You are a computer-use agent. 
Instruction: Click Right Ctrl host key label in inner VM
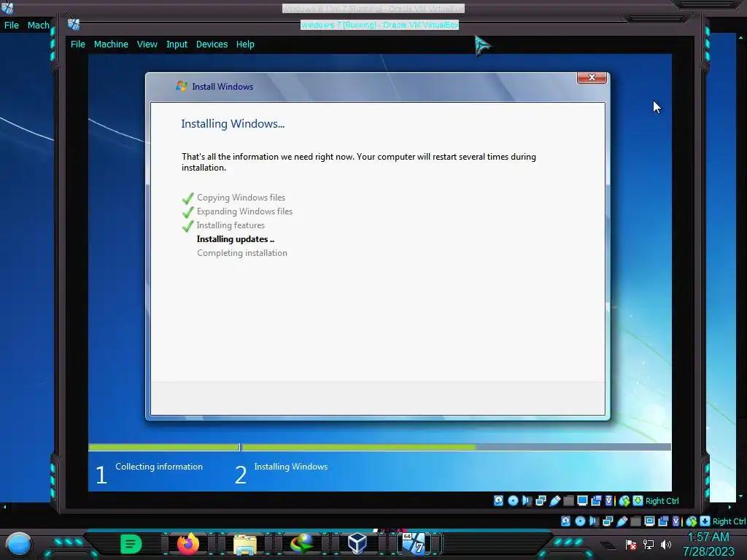(662, 501)
